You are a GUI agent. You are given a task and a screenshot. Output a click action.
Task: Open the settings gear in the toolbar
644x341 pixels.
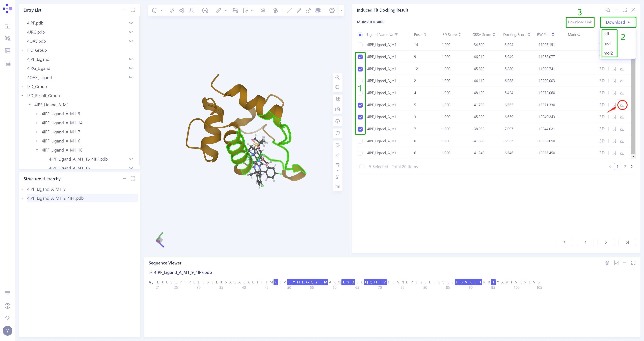point(332,10)
